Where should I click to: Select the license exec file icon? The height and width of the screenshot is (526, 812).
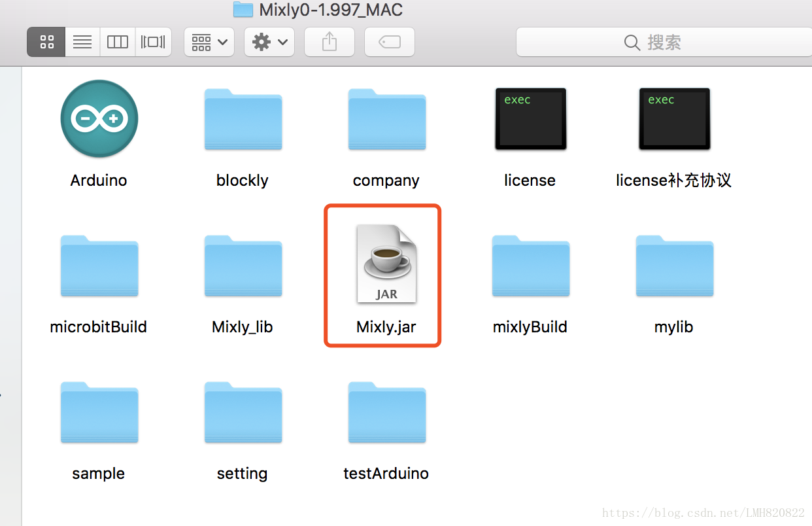530,119
